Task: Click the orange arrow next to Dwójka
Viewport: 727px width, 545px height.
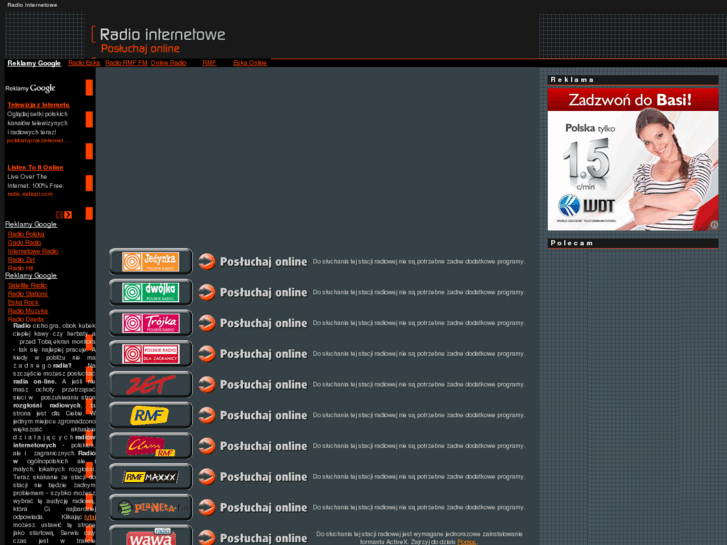Action: click(x=207, y=292)
